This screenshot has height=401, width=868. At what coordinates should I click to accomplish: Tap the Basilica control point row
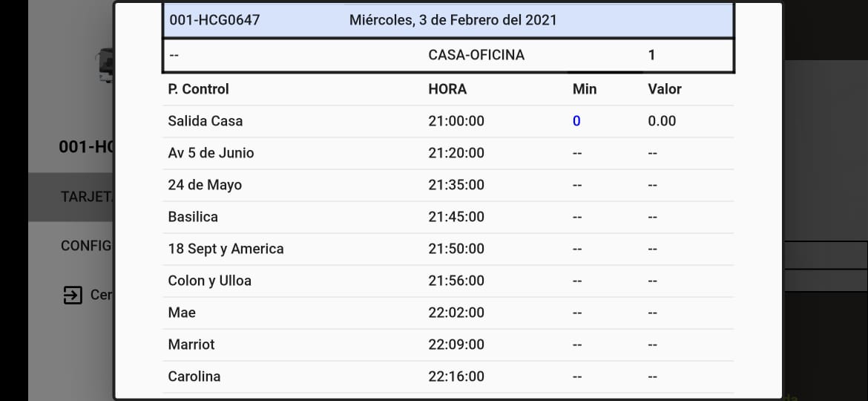point(193,217)
